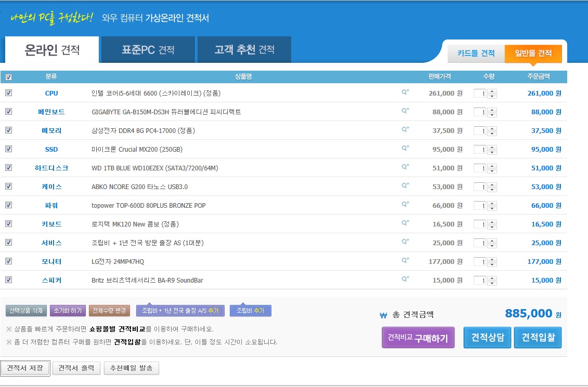The height and width of the screenshot is (387, 588).
Task: Open the 카드몰 견적 tab
Action: [x=476, y=54]
